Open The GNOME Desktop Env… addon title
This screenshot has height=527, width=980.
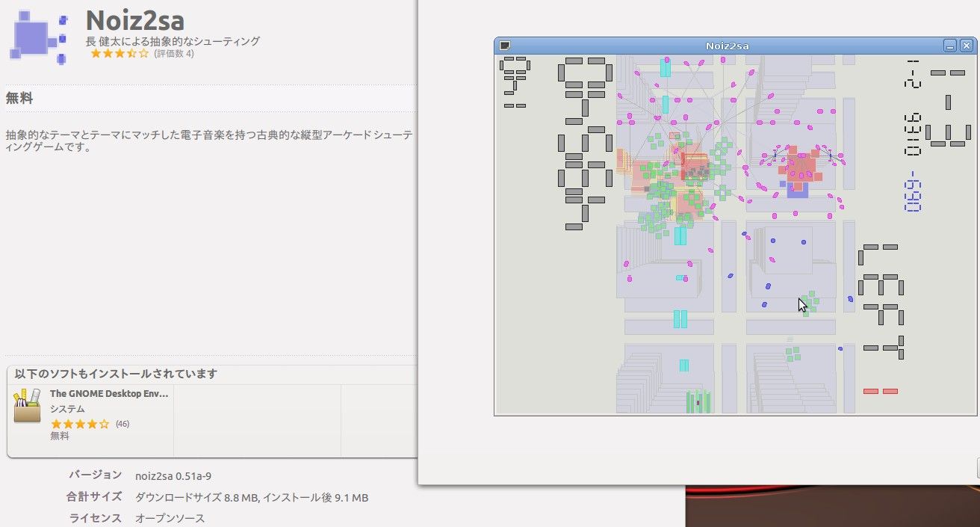click(109, 393)
